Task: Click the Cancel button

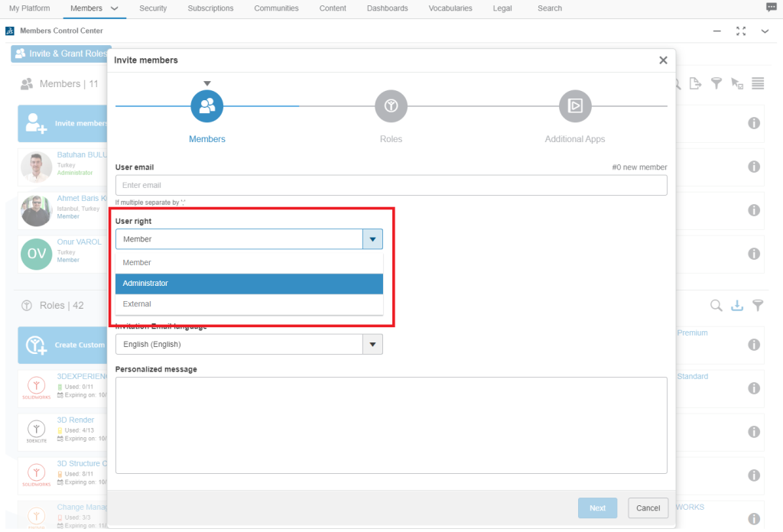Action: click(x=648, y=508)
